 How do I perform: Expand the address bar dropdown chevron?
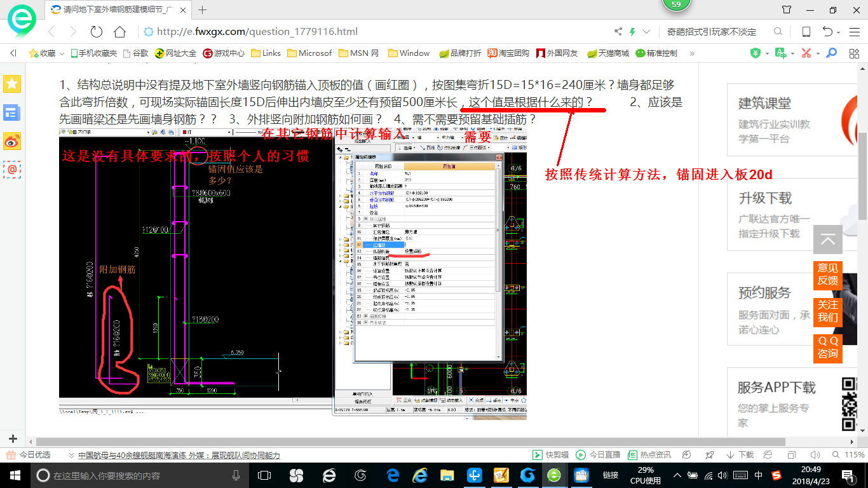(647, 32)
